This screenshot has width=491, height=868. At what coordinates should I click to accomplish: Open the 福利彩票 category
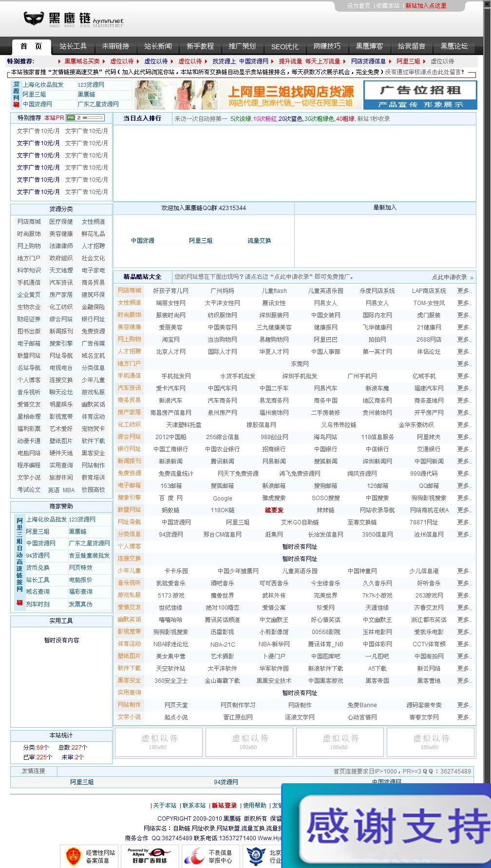click(29, 429)
